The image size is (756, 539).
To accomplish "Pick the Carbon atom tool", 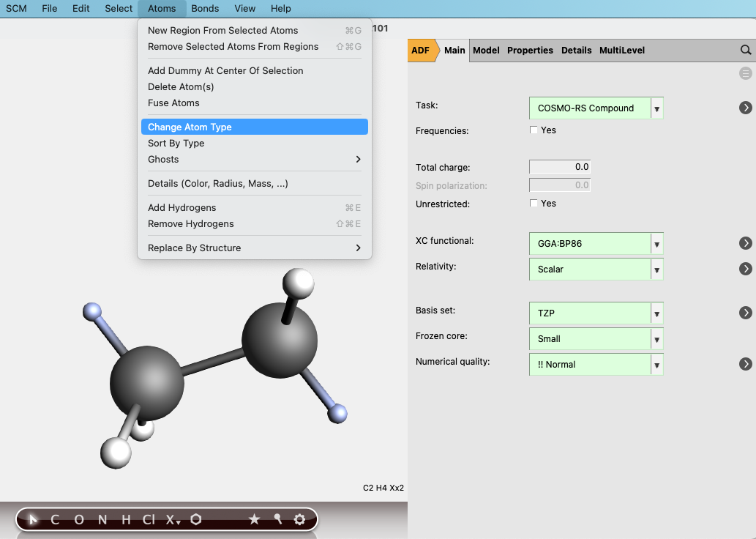I will point(55,519).
